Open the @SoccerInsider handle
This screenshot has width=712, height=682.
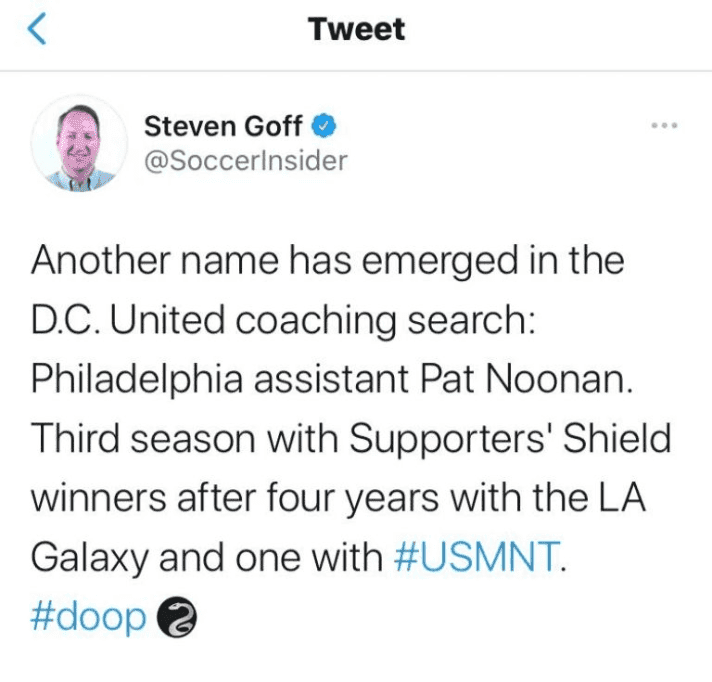(246, 160)
